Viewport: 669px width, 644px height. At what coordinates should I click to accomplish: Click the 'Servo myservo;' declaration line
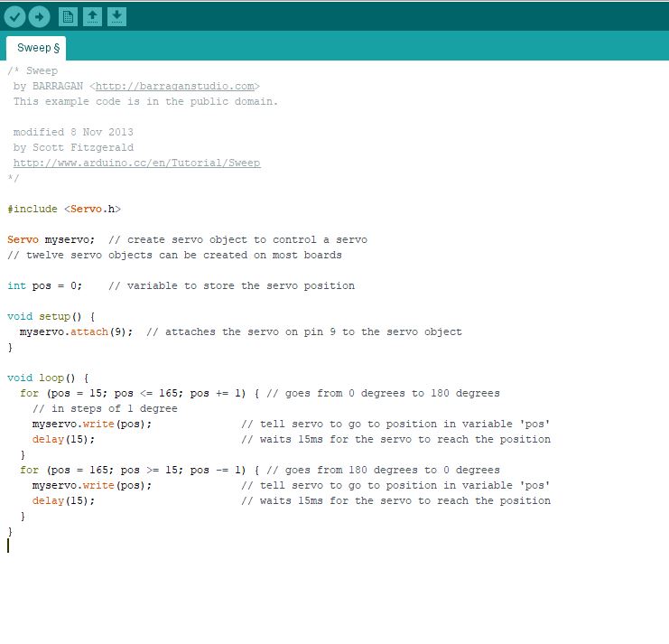[187, 240]
